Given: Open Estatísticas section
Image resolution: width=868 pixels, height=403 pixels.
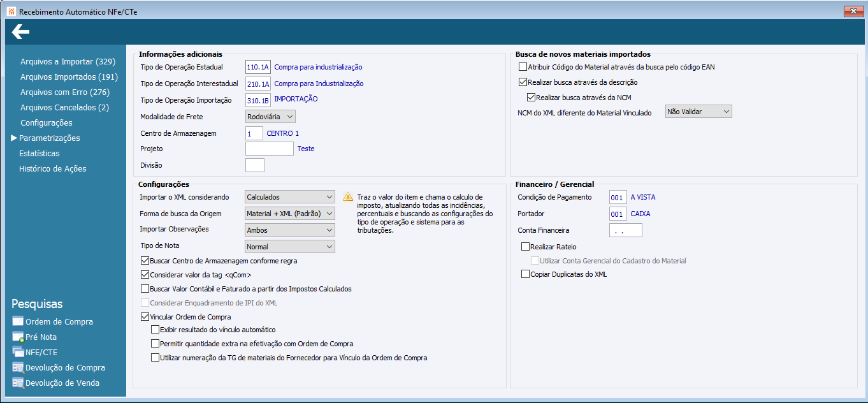Looking at the screenshot, I should click(40, 154).
